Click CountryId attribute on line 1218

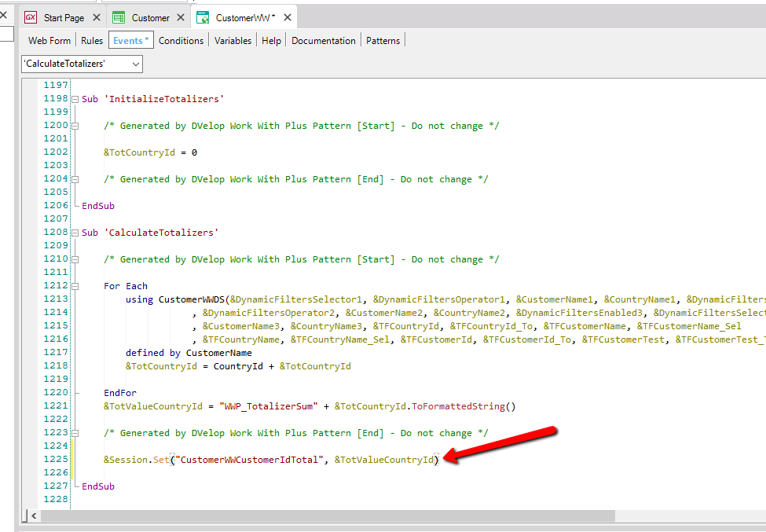238,366
